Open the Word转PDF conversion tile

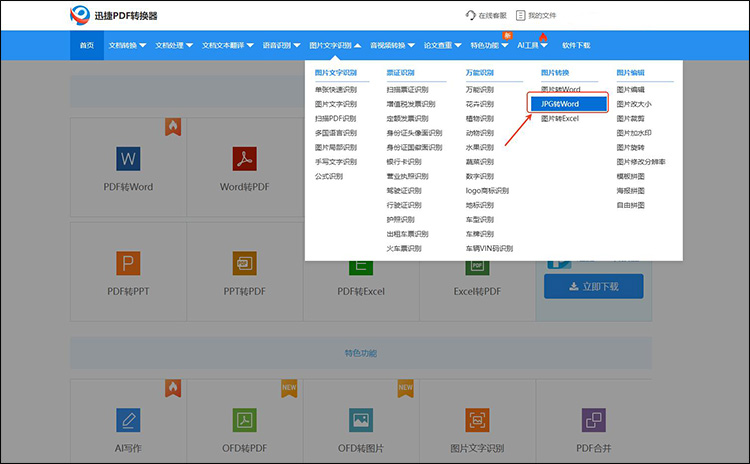[x=244, y=159]
